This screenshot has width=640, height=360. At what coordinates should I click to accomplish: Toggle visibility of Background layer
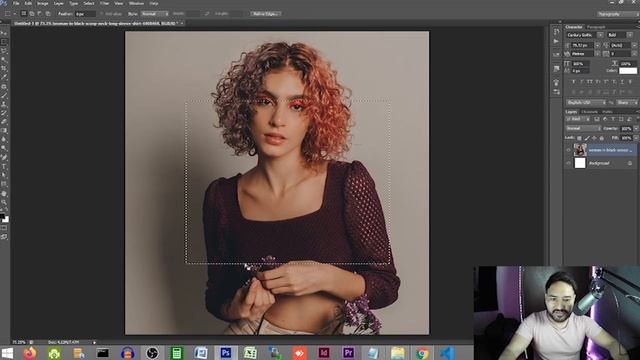(569, 163)
